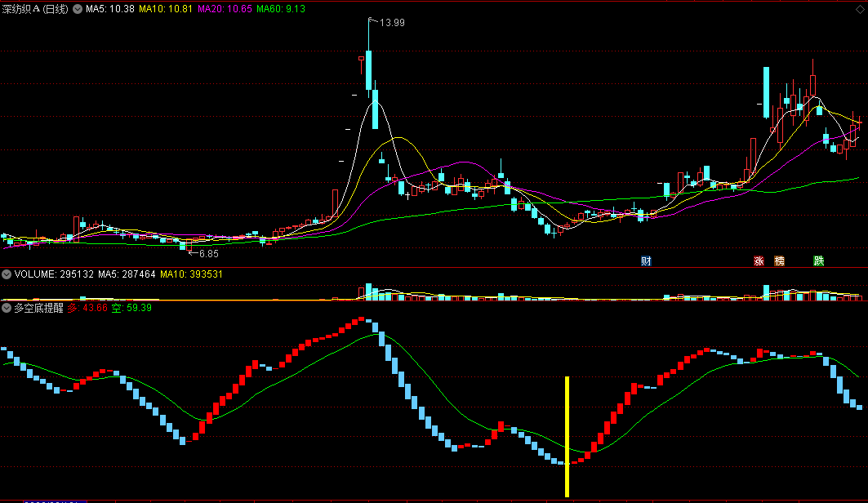Click the VOLUME: 295132 label
868x503 pixels.
54,274
